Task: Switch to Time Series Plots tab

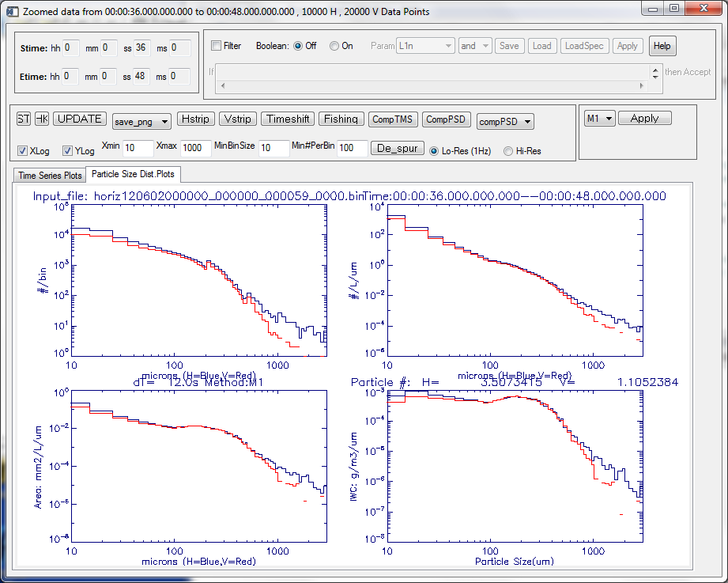Action: (50, 175)
